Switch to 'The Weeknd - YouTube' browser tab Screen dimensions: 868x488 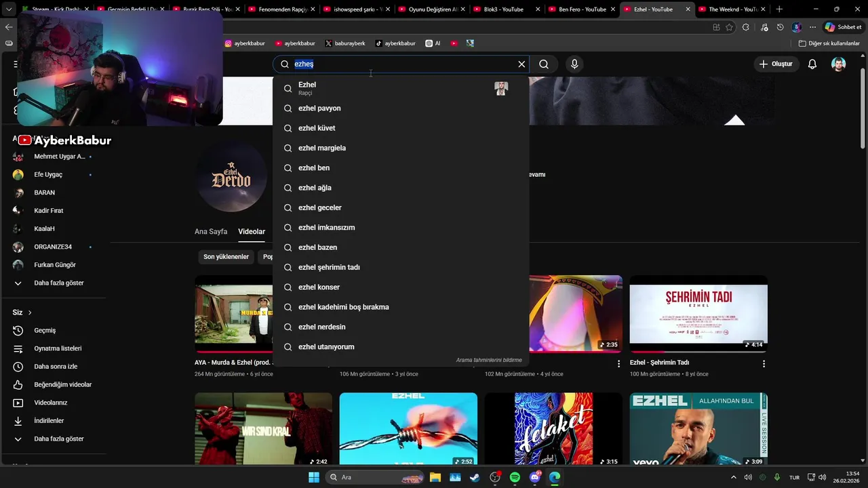click(732, 9)
